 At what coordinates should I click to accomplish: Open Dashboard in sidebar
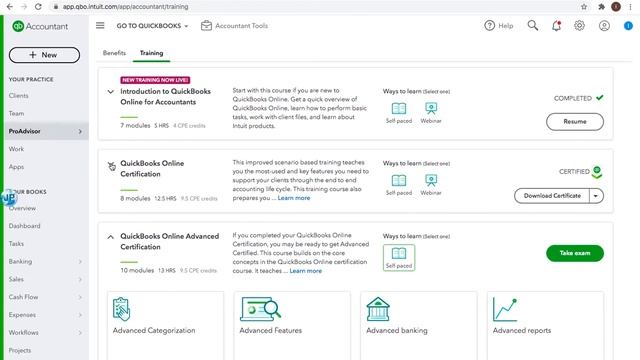24,226
